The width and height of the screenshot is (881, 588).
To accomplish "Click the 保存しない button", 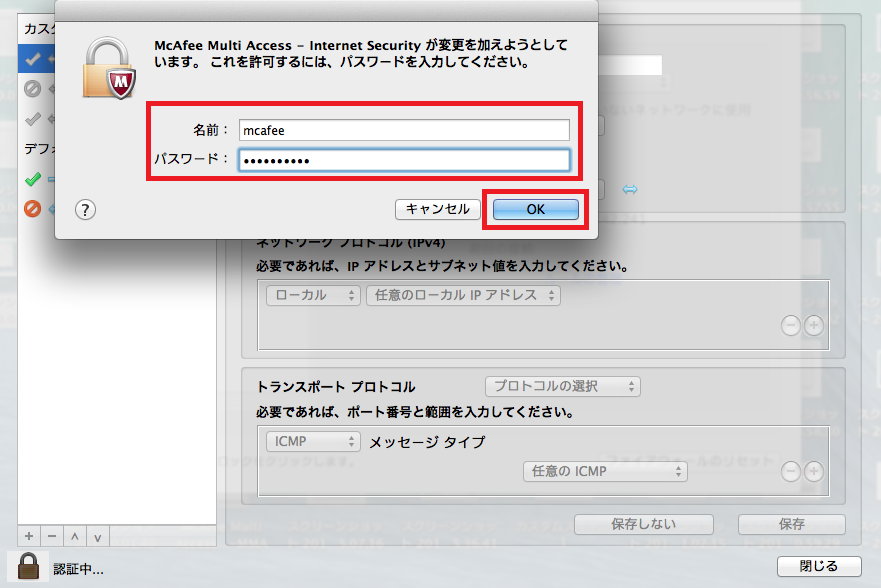I will [644, 525].
